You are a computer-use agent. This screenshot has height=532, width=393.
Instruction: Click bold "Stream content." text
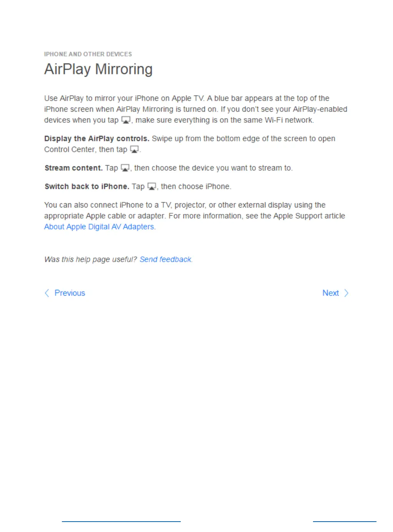pos(73,168)
